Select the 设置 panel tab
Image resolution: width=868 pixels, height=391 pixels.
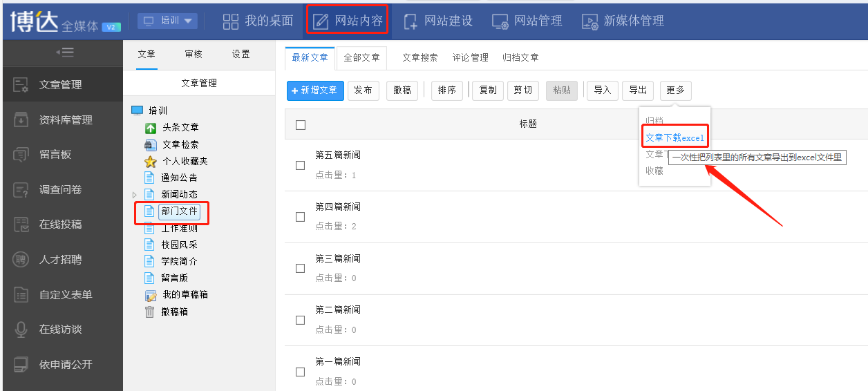pyautogui.click(x=241, y=55)
